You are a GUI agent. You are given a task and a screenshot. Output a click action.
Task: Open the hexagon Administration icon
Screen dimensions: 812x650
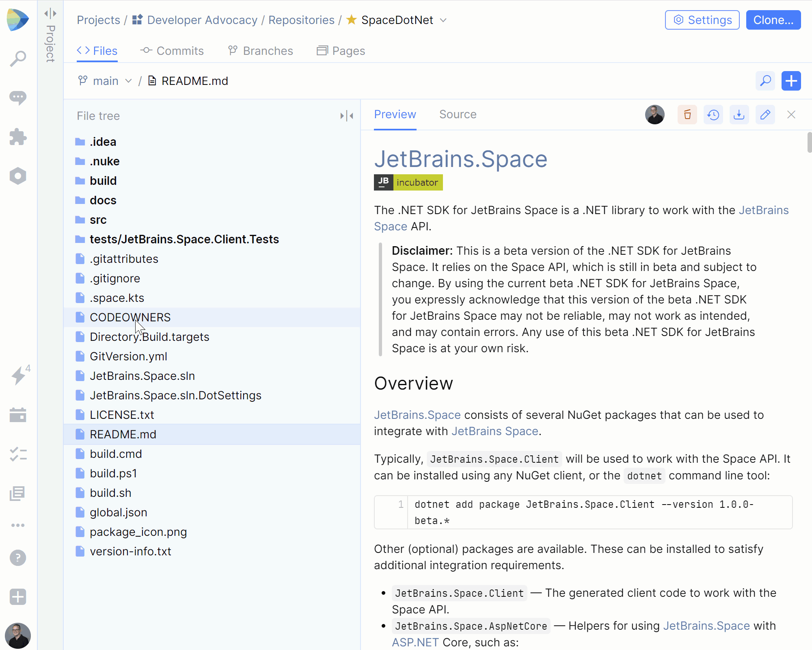pos(18,176)
